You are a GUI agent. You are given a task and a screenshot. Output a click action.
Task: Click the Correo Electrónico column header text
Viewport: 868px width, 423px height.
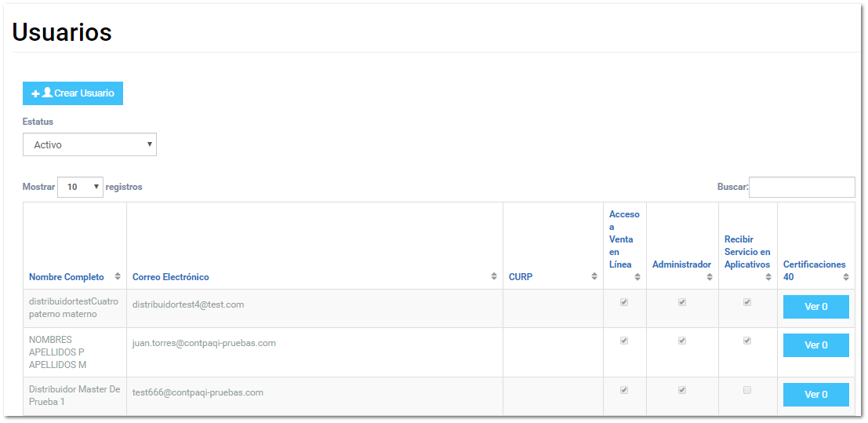(x=171, y=277)
